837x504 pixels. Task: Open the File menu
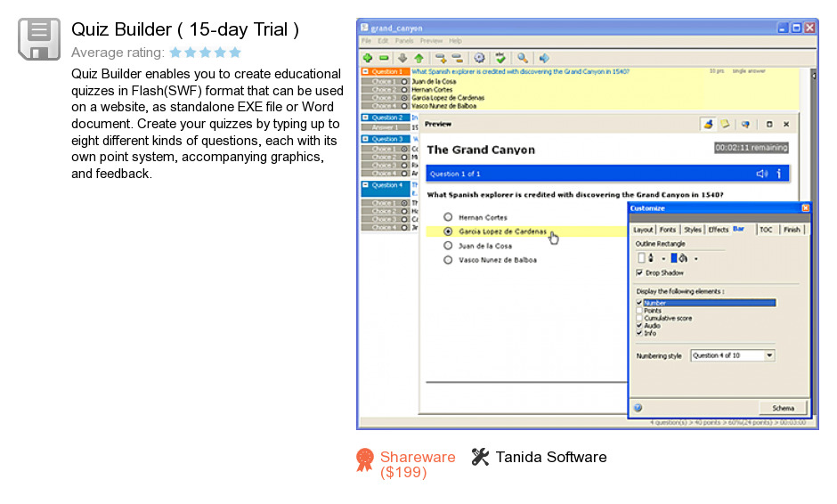point(366,41)
